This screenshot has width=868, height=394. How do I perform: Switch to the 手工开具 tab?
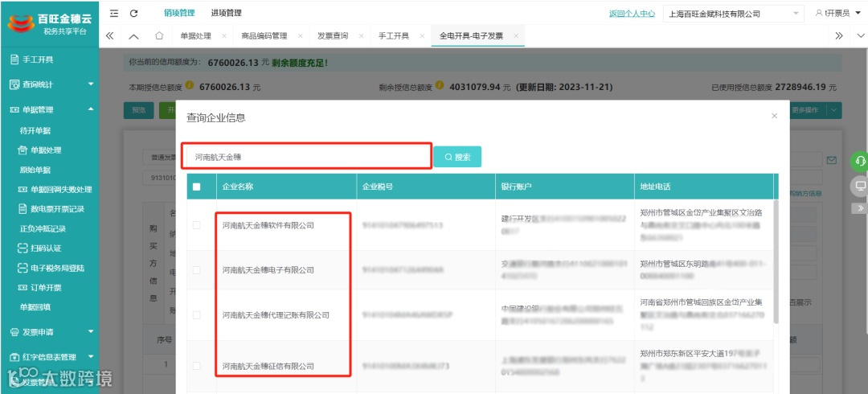pyautogui.click(x=394, y=36)
